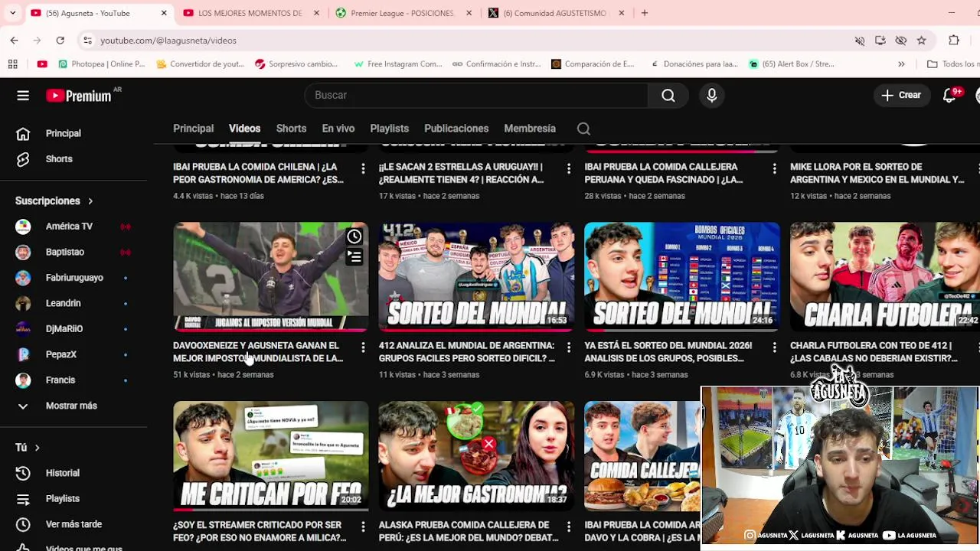Screen dimensions: 980x551
Task: Open the Membresía tab
Action: coord(530,129)
